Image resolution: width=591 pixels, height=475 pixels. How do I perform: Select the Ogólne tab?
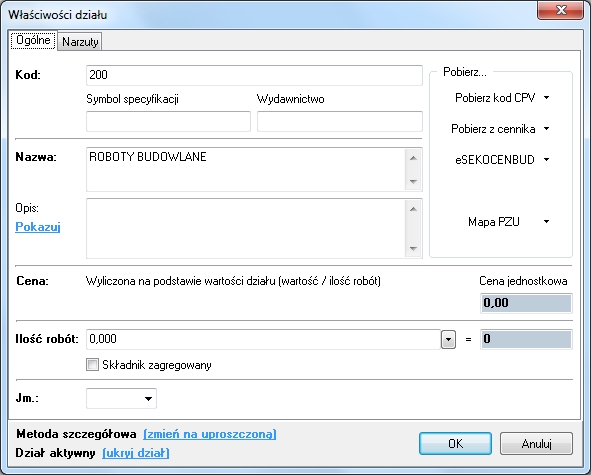[33, 40]
